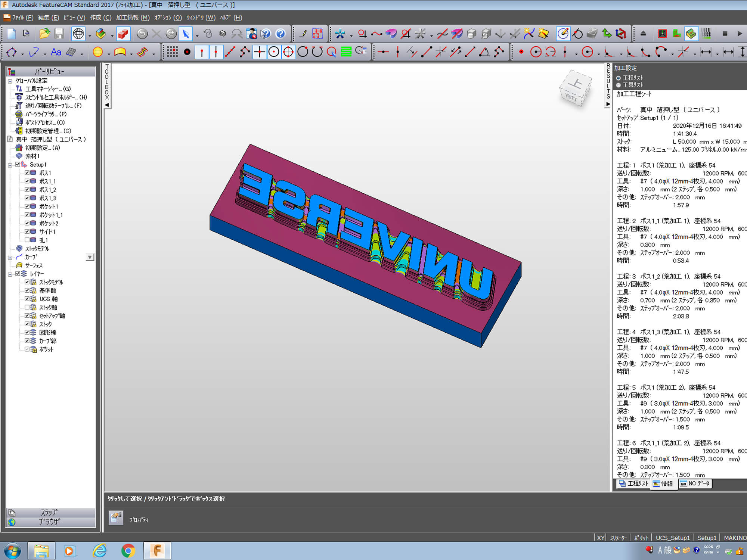Toggle the ポケット2 checkbox
This screenshot has height=560, width=747.
click(27, 223)
